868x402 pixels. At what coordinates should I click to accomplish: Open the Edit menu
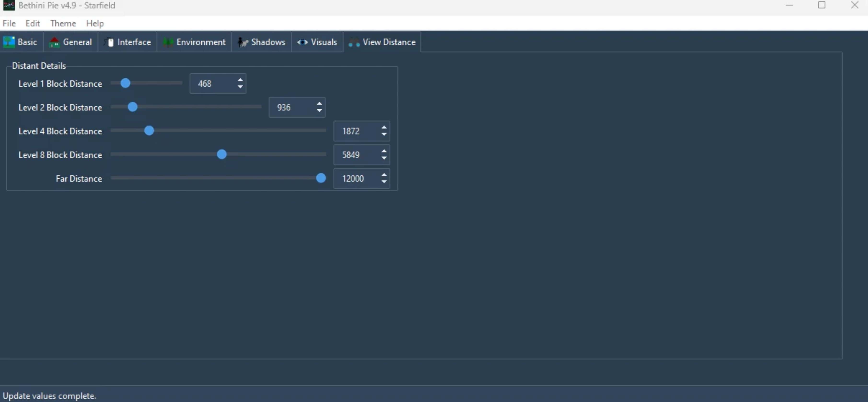coord(33,23)
